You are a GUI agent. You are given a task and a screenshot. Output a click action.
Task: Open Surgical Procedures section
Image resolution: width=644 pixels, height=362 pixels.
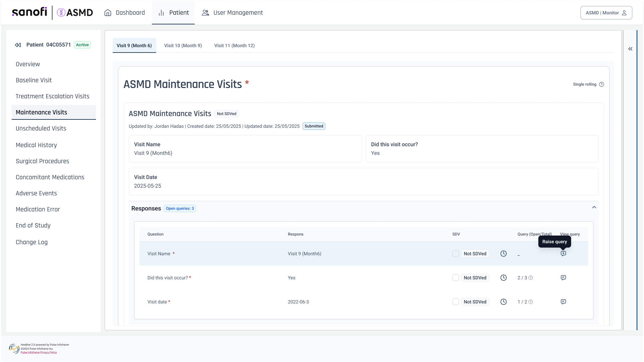42,161
